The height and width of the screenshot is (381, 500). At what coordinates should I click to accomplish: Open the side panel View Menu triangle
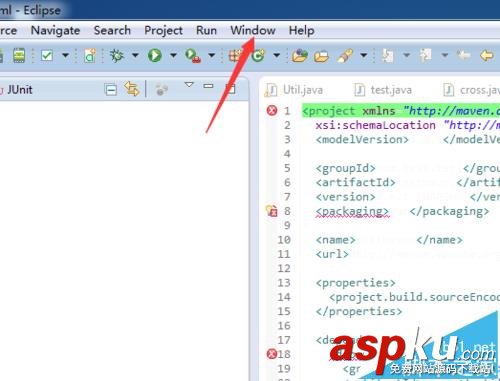pyautogui.click(x=189, y=85)
